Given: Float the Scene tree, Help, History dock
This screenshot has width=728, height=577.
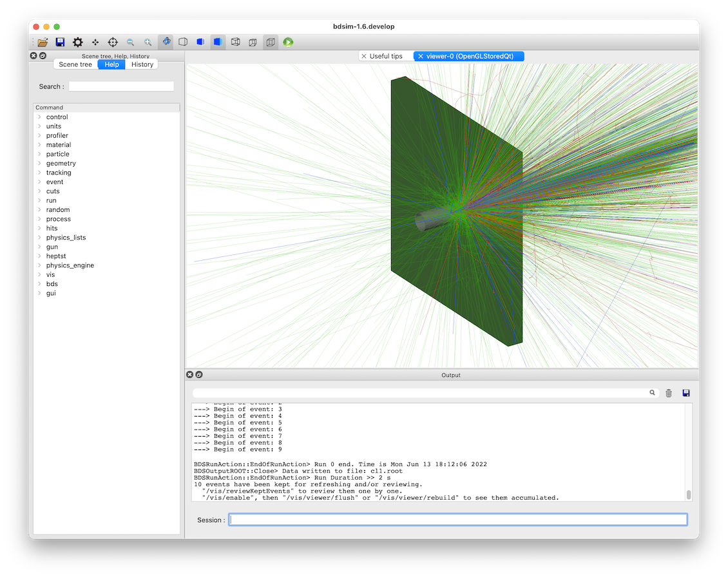Looking at the screenshot, I should point(43,56).
